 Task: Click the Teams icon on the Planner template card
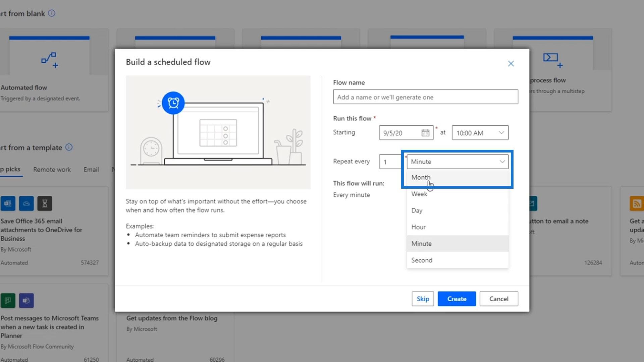pos(26,301)
